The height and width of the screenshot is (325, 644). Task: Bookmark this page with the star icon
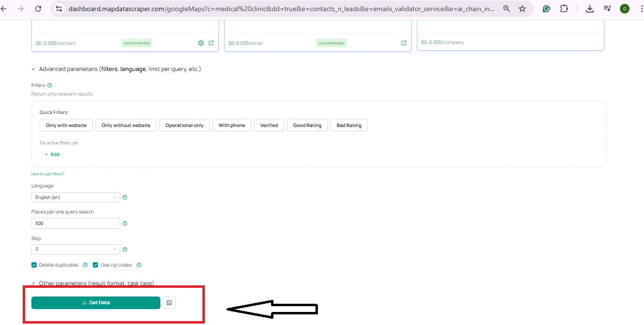(x=522, y=9)
